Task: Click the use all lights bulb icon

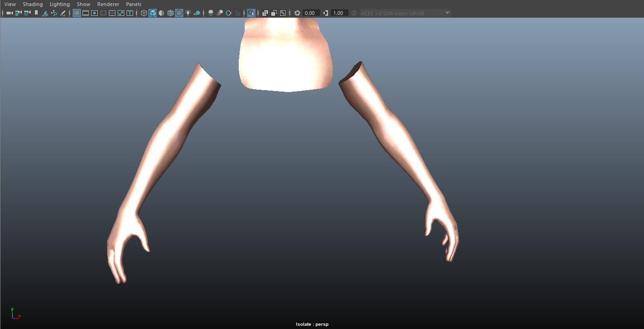Action: [x=188, y=13]
